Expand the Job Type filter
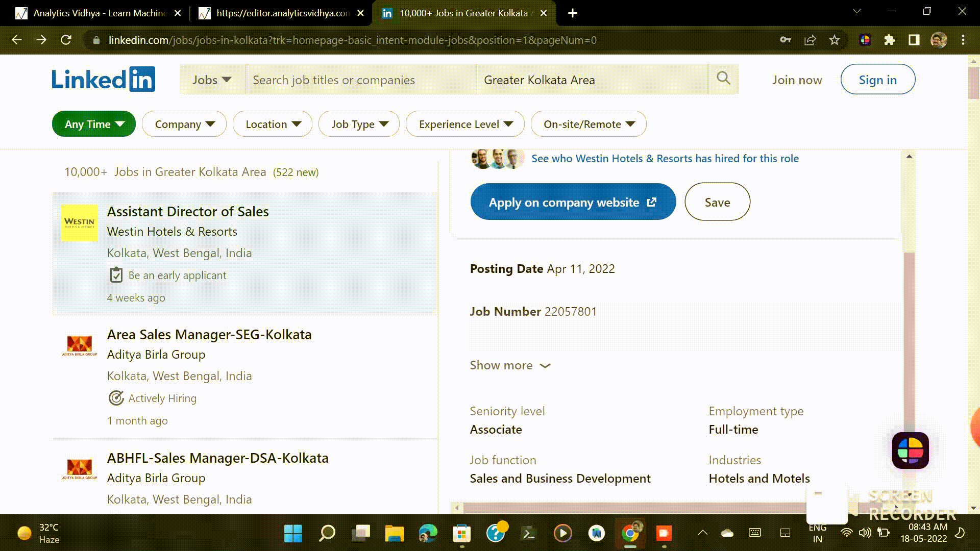Screen dimensions: 980x551 click(x=359, y=124)
